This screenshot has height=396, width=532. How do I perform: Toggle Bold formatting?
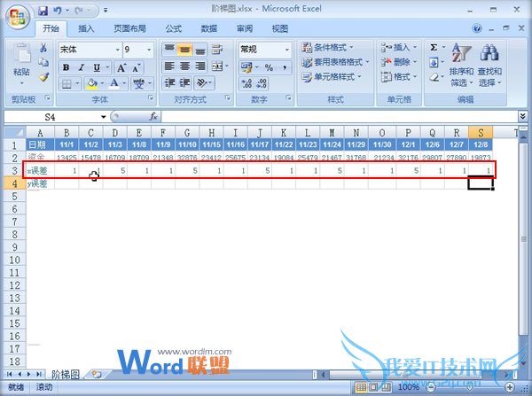click(x=66, y=68)
